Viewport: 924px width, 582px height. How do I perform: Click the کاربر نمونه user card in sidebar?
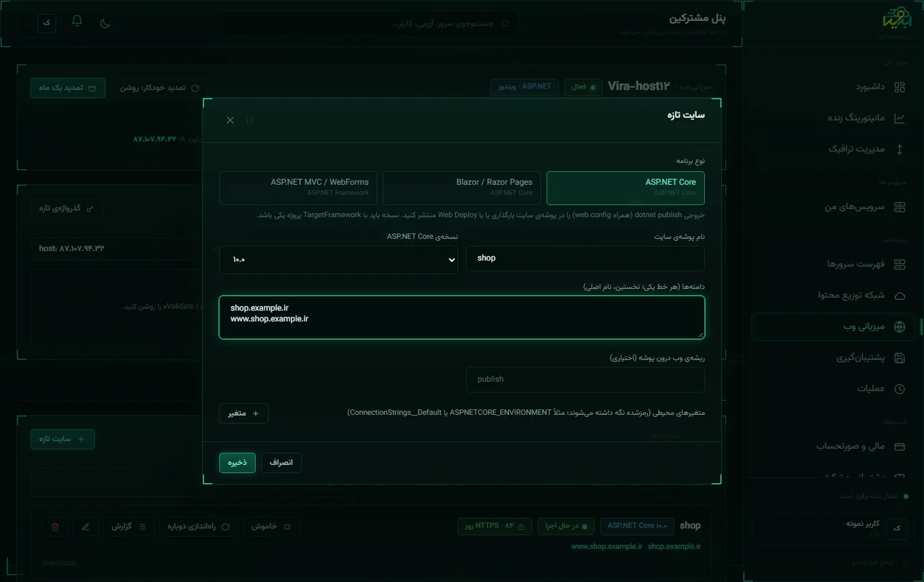[x=833, y=528]
